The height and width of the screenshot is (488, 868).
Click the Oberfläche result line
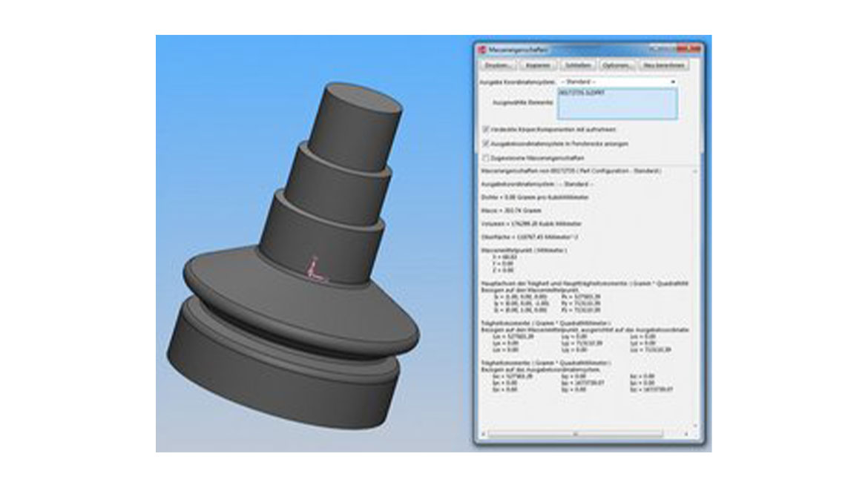(x=530, y=237)
